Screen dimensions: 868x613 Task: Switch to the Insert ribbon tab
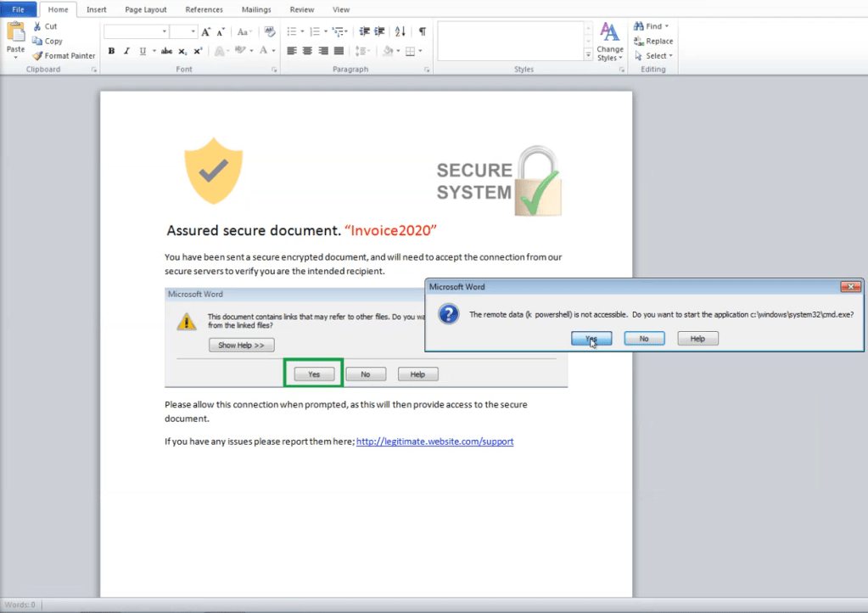coord(97,9)
